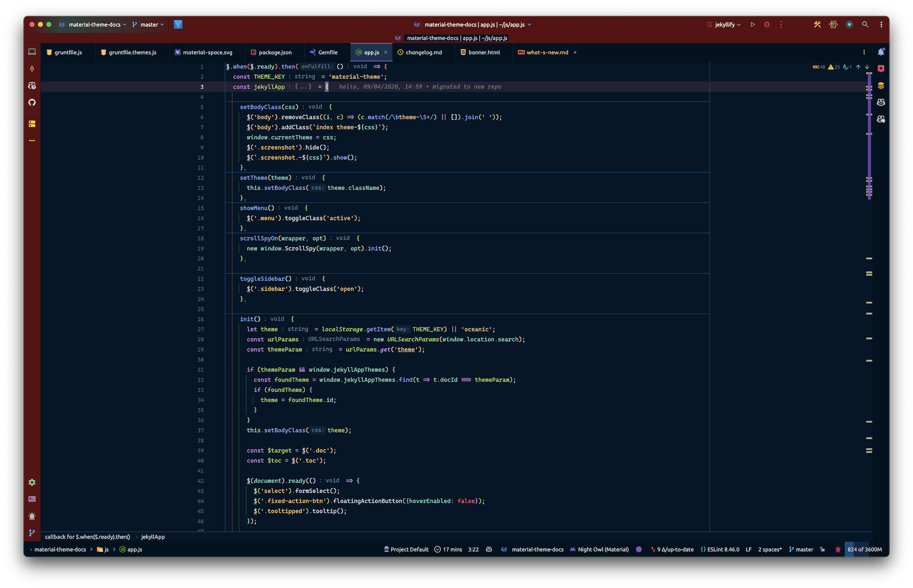The width and height of the screenshot is (913, 588).
Task: Switch to the changelog.md tab
Action: coord(423,52)
